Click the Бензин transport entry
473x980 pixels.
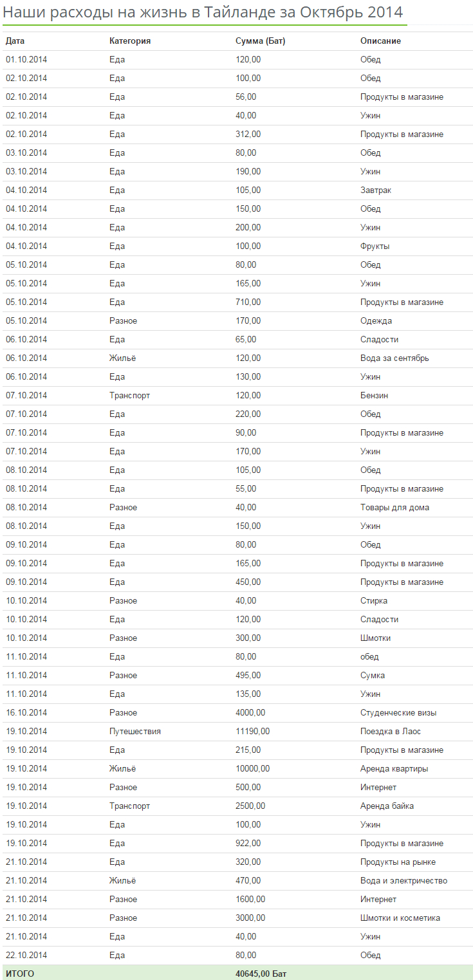(x=374, y=395)
